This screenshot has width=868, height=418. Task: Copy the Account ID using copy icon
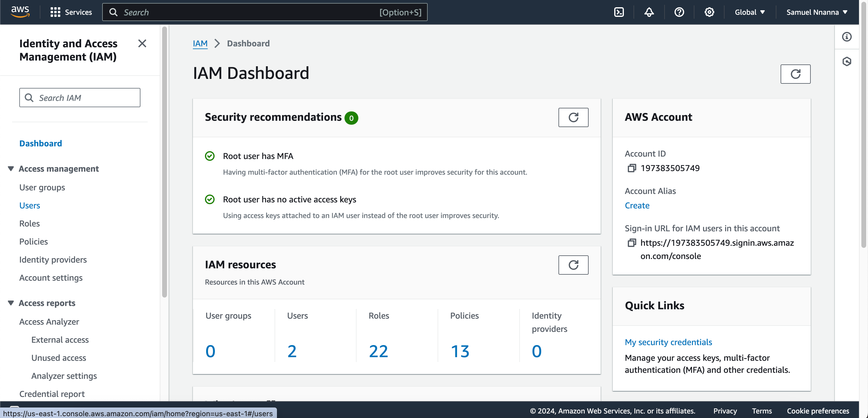pos(631,168)
